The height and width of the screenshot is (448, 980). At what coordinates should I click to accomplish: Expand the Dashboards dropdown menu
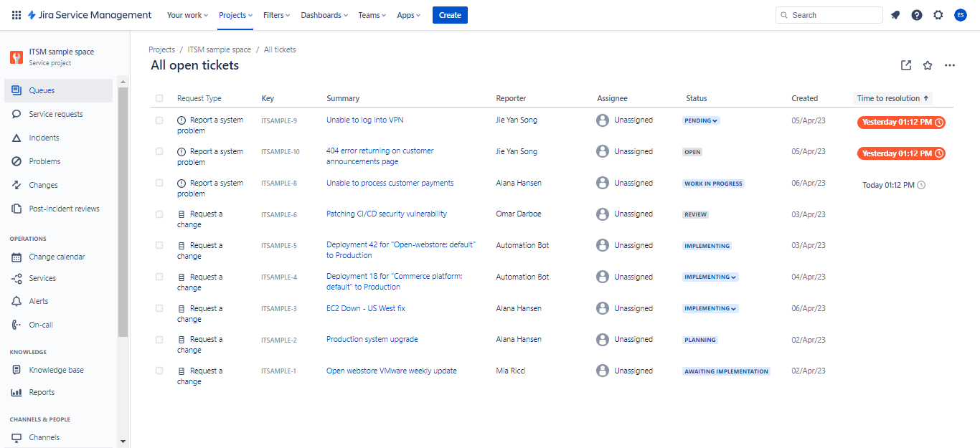[x=324, y=15]
